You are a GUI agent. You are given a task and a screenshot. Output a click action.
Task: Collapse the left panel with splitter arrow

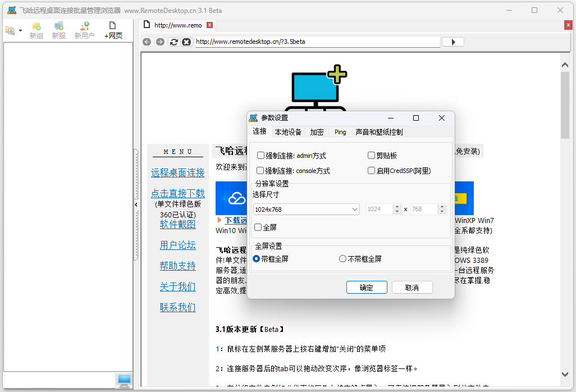136,204
